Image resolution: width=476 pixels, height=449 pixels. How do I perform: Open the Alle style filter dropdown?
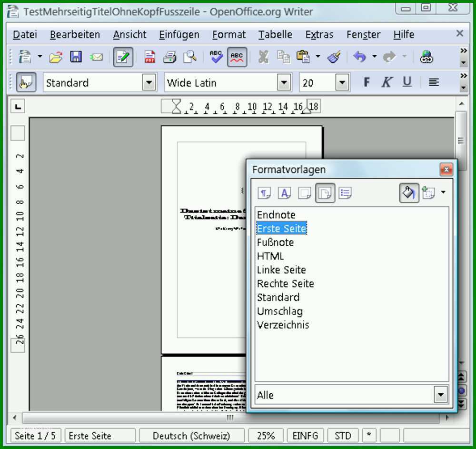440,395
